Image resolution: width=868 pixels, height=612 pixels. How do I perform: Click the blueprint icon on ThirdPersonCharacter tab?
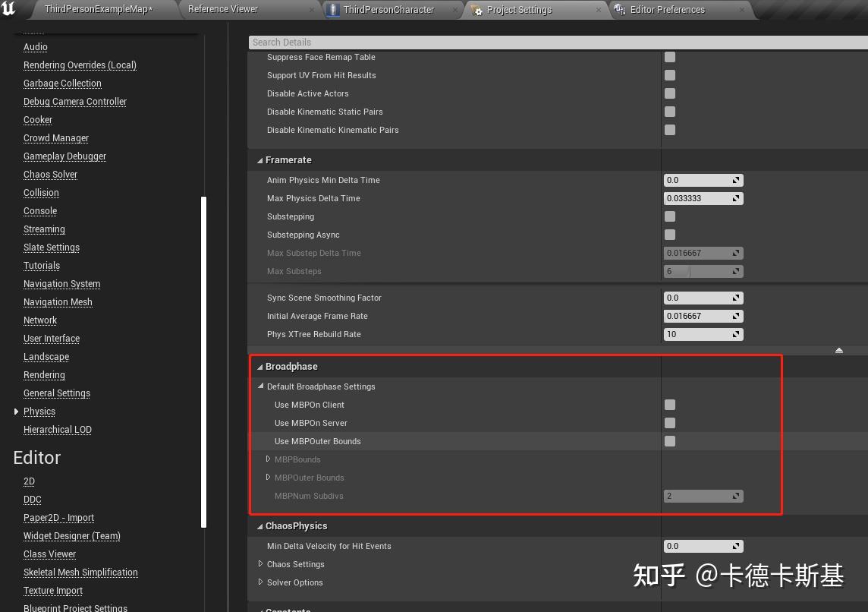pos(333,10)
